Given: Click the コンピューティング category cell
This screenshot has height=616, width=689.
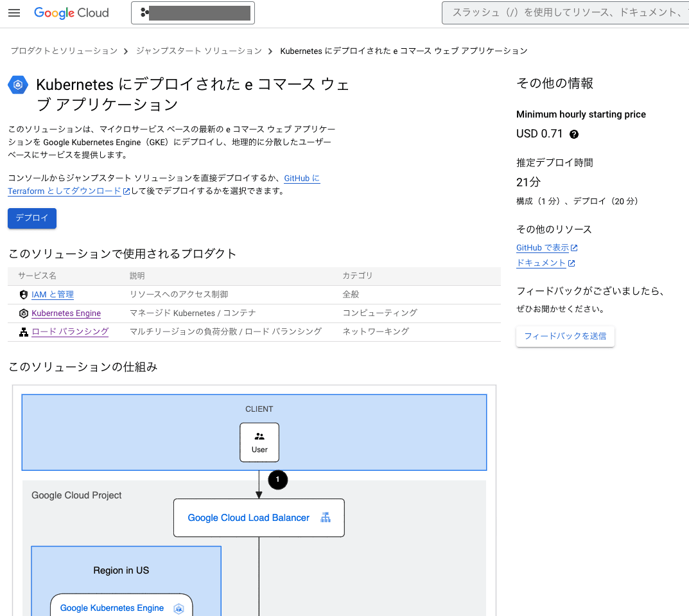Looking at the screenshot, I should [x=380, y=313].
